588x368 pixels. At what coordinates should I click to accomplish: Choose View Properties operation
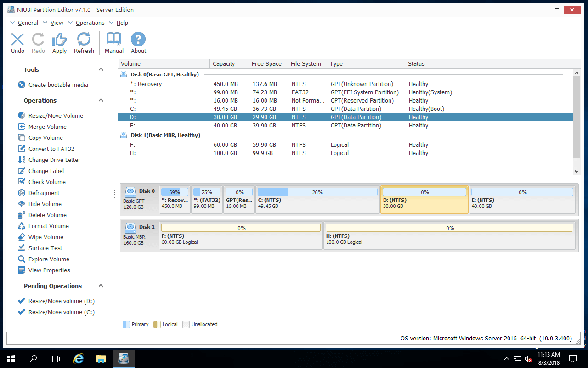coord(44,270)
